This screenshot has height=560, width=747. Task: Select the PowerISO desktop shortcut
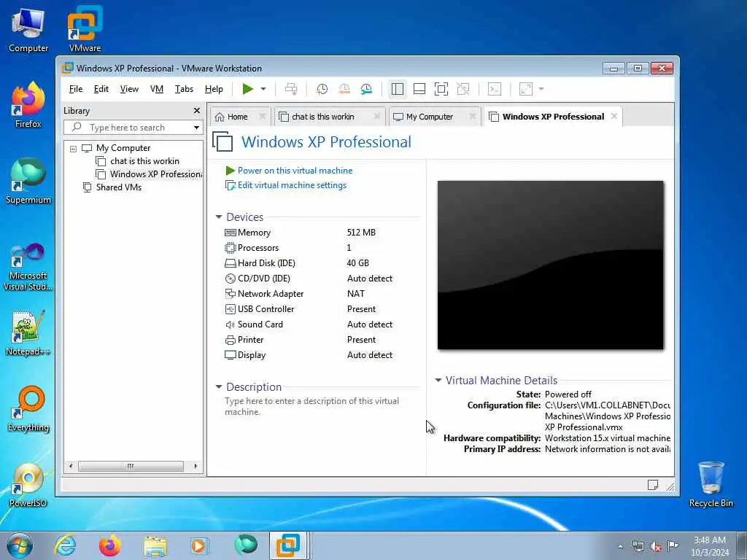[28, 485]
